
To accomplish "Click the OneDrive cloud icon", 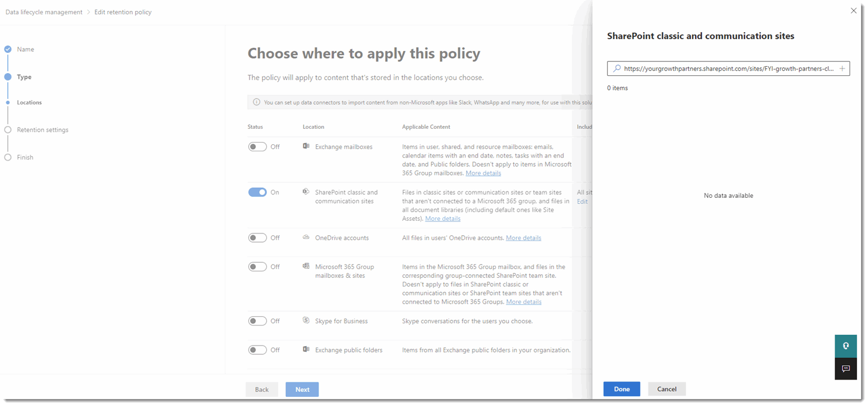I will [x=306, y=237].
